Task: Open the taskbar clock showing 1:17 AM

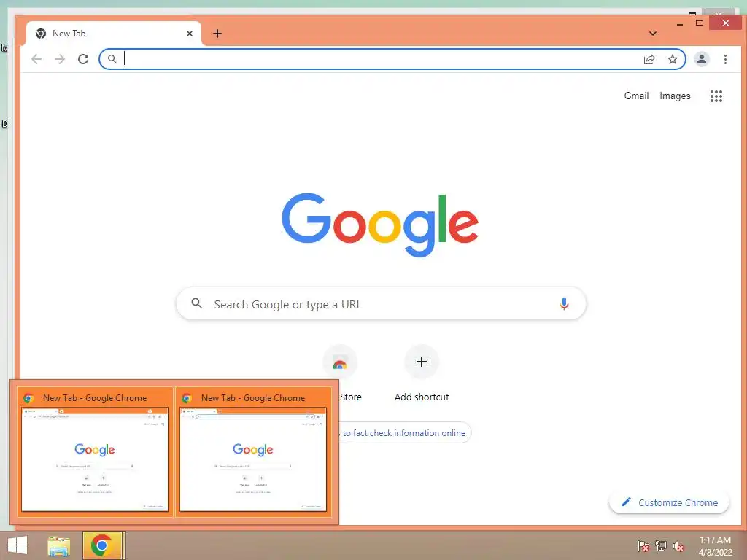Action: 715,546
